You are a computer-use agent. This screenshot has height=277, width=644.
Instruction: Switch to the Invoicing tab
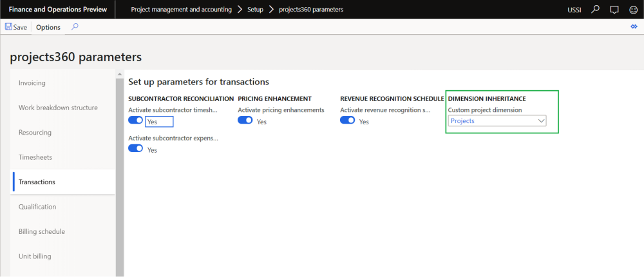coord(32,83)
